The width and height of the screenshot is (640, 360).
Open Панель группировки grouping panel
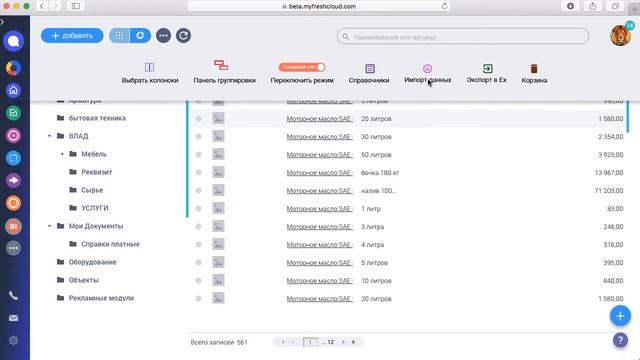tap(224, 73)
